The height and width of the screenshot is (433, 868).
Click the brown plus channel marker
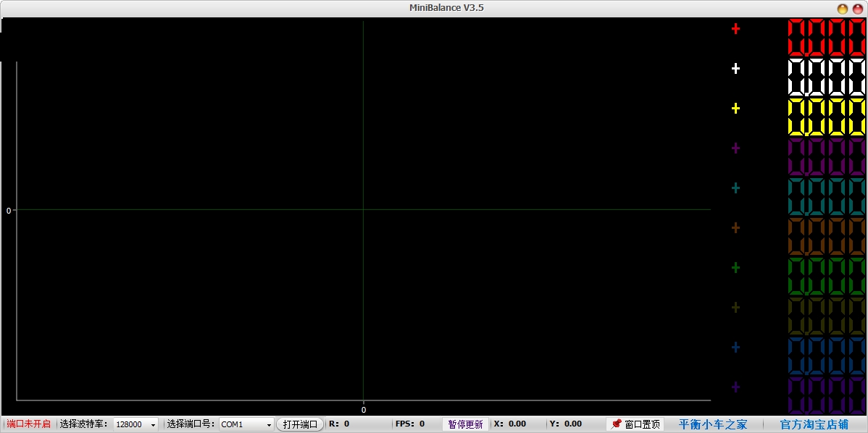click(735, 228)
